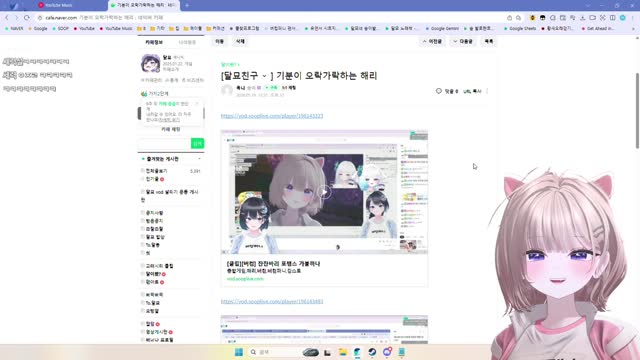Viewport: 640px width, 360px height.
Task: Close the cafe notice popup in sidebar
Action: 197,103
